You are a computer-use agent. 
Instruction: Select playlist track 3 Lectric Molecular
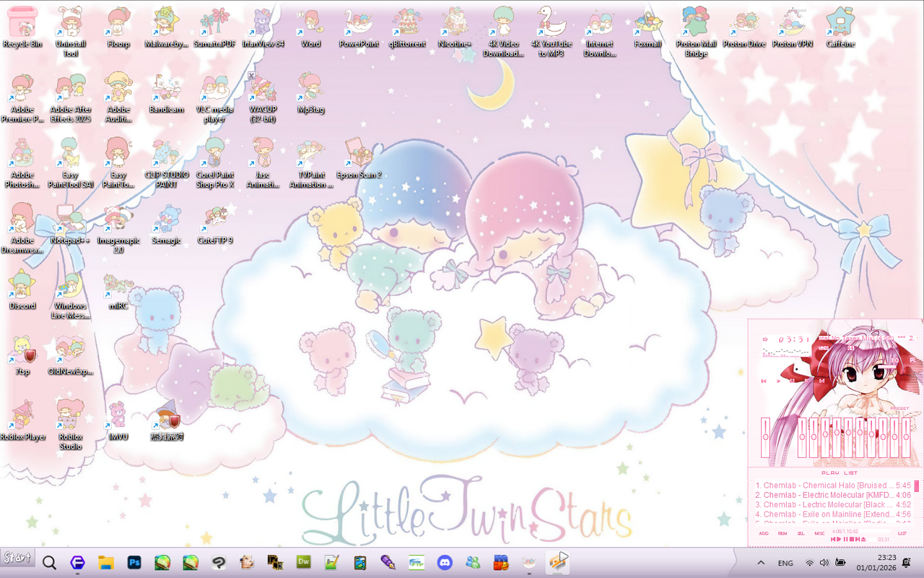833,504
